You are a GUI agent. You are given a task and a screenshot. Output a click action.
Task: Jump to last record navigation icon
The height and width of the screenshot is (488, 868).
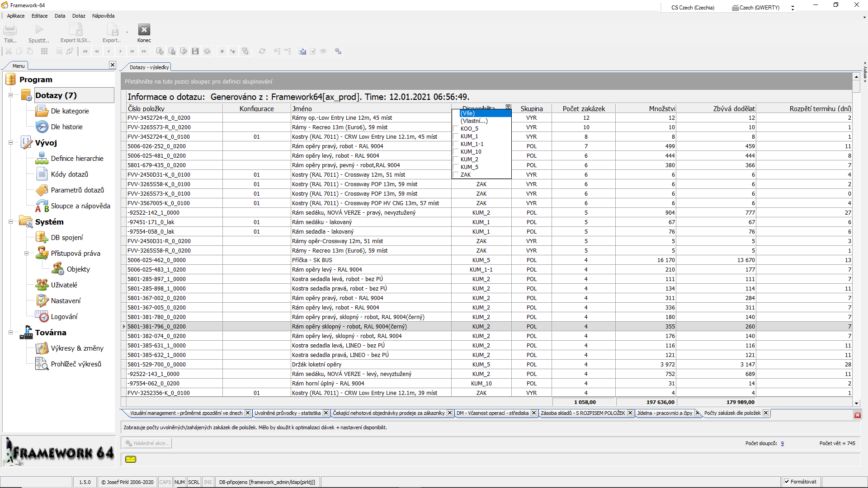(144, 52)
